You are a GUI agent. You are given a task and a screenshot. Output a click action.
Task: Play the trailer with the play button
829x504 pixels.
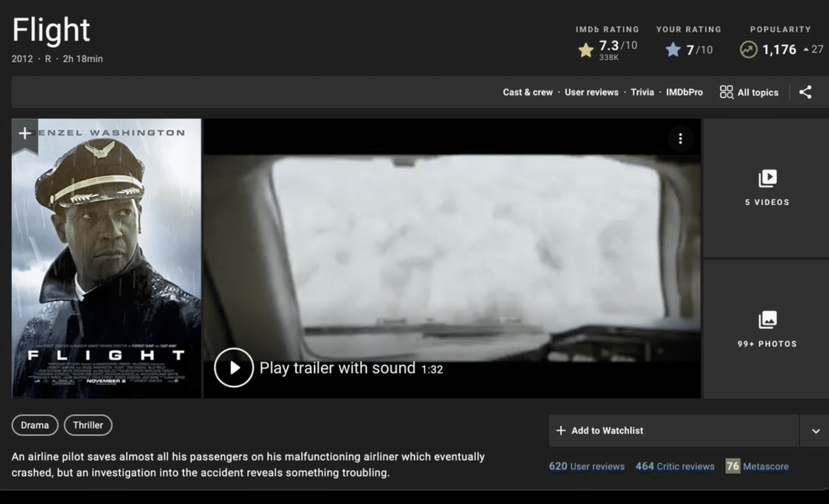(x=234, y=368)
